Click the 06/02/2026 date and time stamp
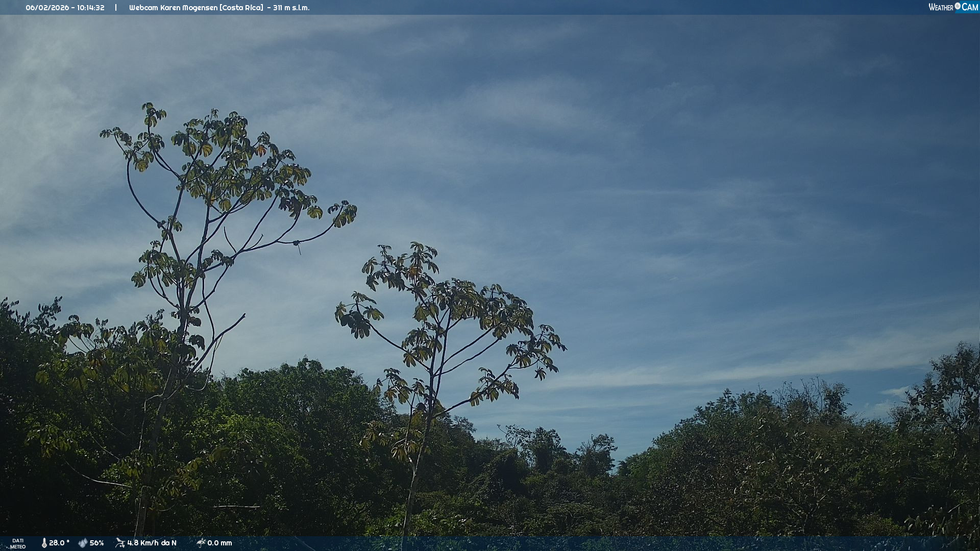This screenshot has width=980, height=551. [x=65, y=8]
